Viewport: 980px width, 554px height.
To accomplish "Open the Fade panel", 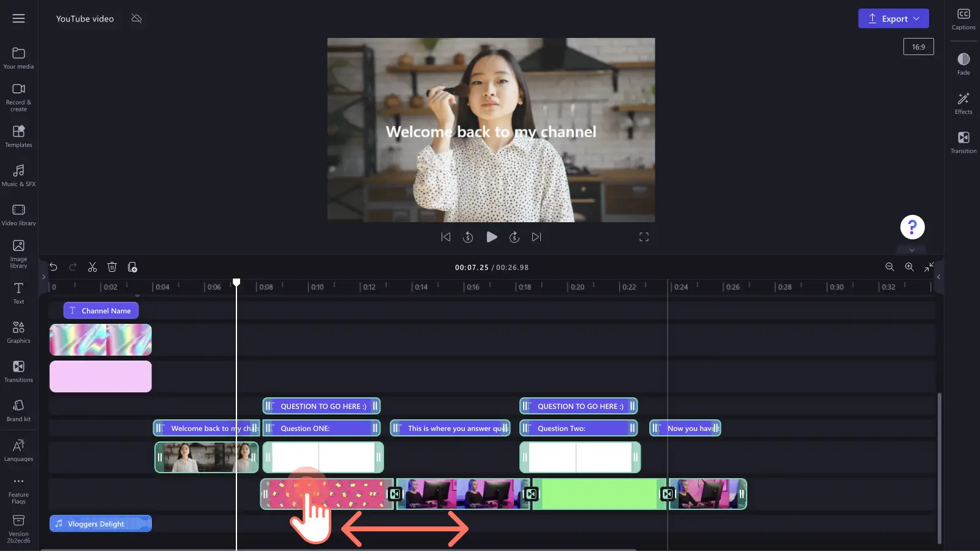I will click(963, 64).
